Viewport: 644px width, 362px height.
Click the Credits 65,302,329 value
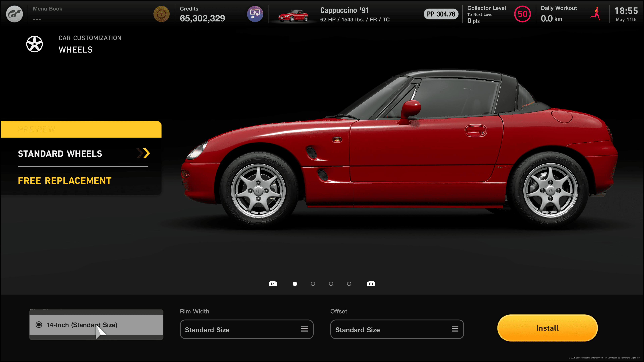tap(202, 18)
